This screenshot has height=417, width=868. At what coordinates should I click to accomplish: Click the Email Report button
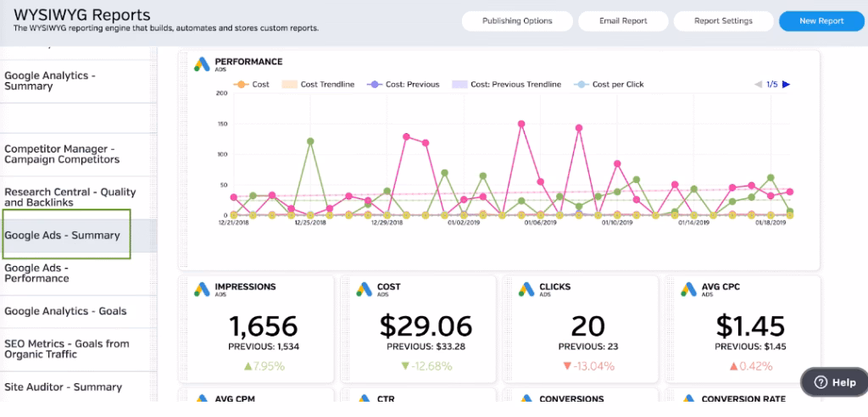[623, 21]
